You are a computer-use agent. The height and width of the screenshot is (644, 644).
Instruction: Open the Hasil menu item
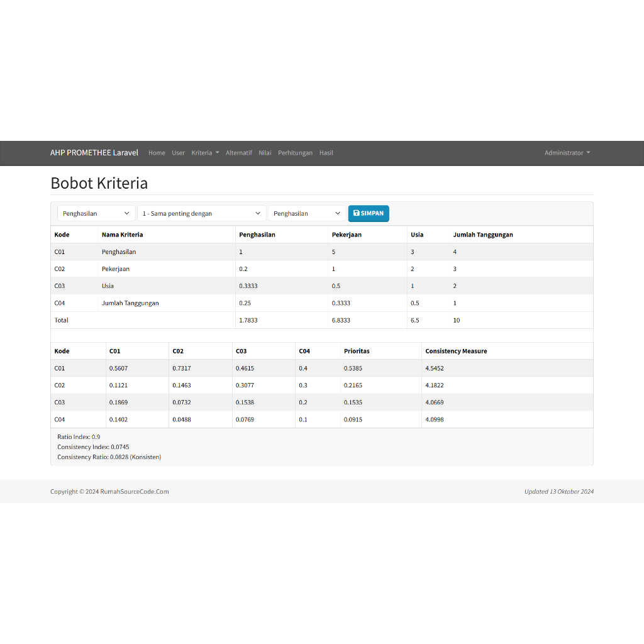326,153
